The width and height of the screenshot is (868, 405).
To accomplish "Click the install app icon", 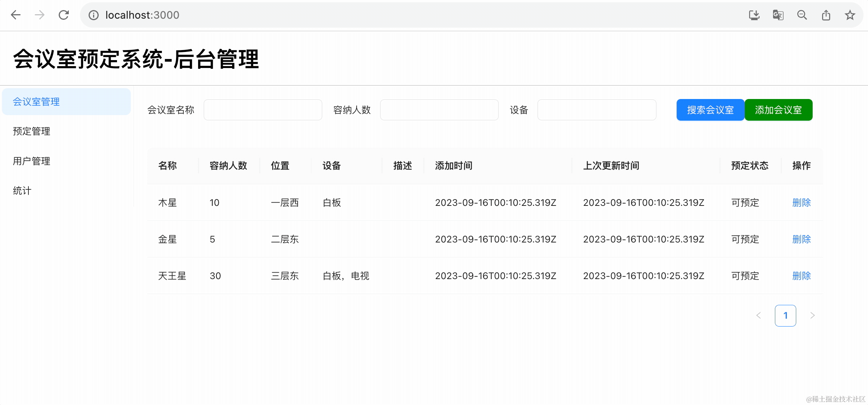I will pos(754,15).
